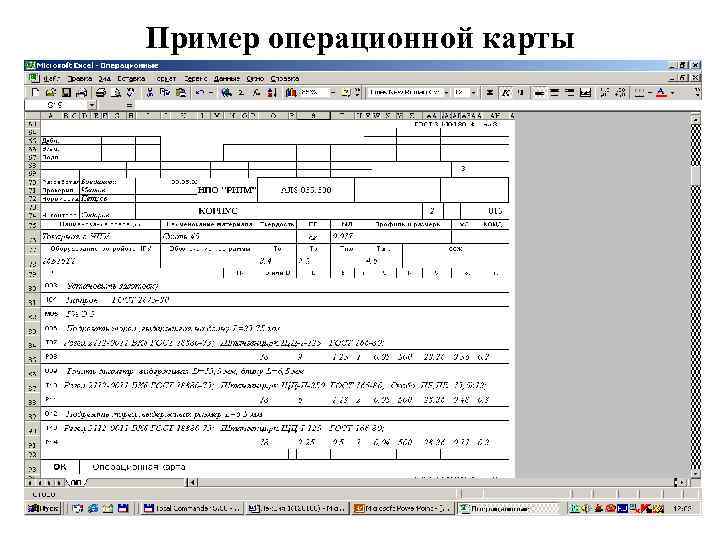The height and width of the screenshot is (540, 720).
Task: Click the Name Box cell reference field
Action: pos(56,105)
